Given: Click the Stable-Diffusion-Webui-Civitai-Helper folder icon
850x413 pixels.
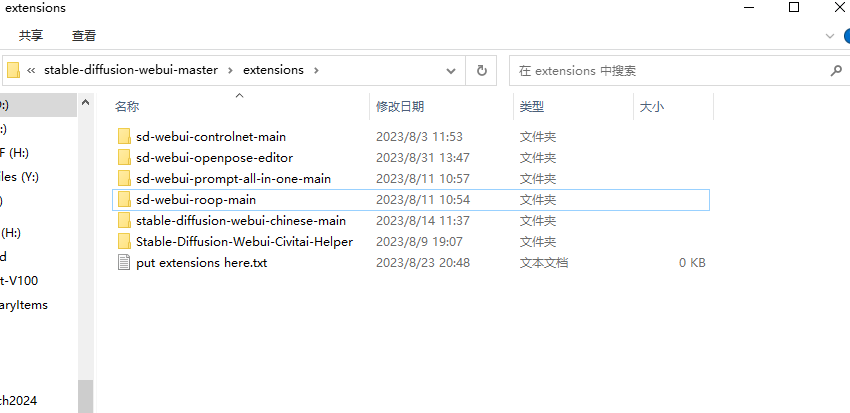Looking at the screenshot, I should pos(124,241).
